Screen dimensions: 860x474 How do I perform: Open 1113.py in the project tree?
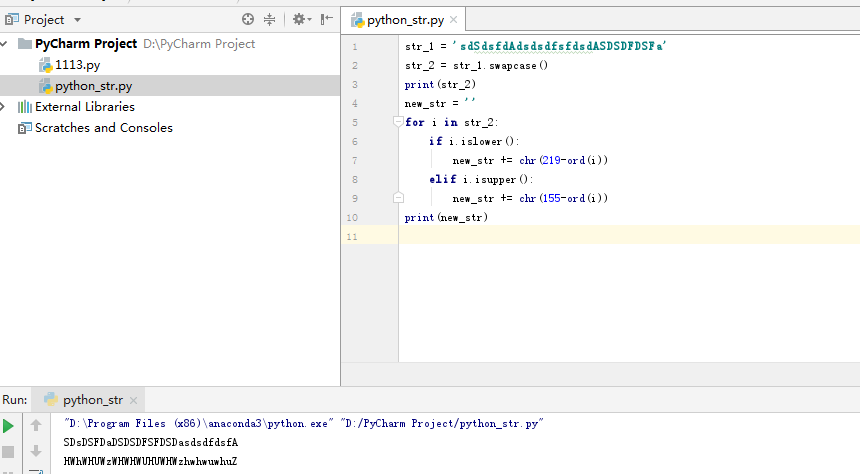(x=77, y=65)
